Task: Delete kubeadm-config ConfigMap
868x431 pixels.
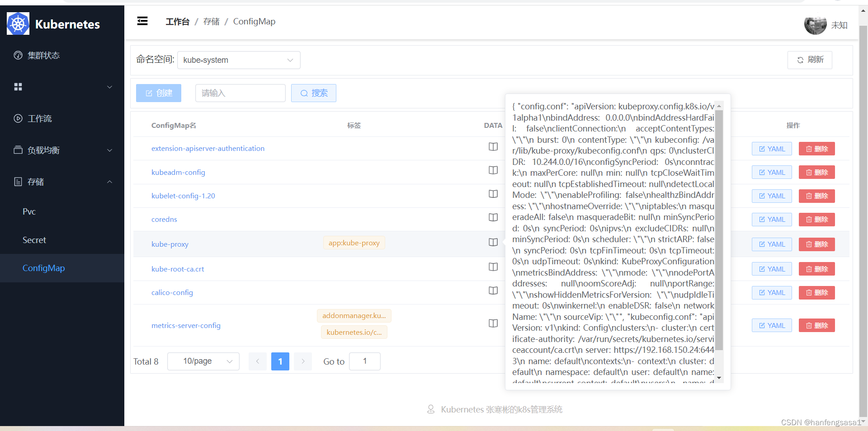Action: coord(817,172)
